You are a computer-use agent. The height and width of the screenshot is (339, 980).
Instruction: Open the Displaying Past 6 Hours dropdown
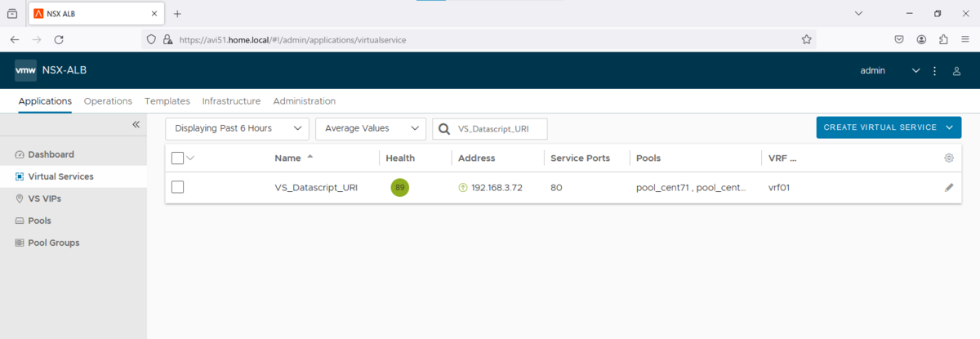tap(238, 128)
